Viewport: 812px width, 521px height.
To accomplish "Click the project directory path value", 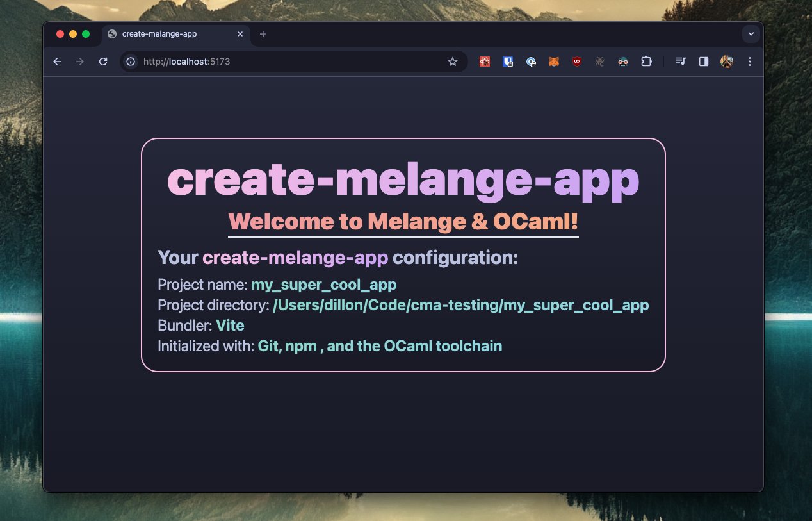I will coord(461,305).
